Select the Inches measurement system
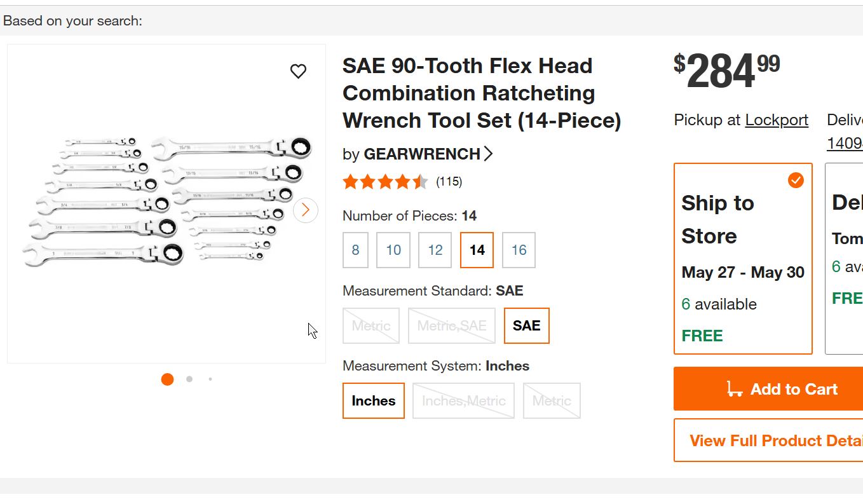Image resolution: width=863 pixels, height=504 pixels. click(374, 401)
